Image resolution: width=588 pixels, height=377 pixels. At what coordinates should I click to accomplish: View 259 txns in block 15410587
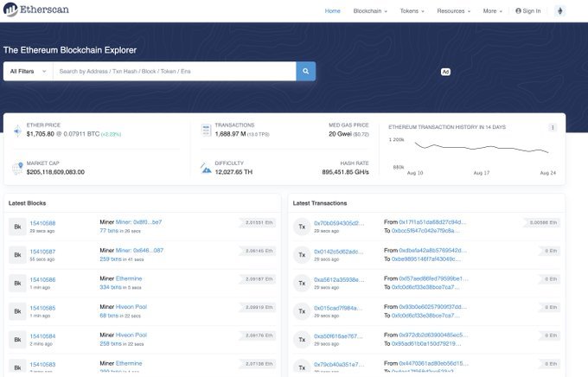tap(111, 259)
